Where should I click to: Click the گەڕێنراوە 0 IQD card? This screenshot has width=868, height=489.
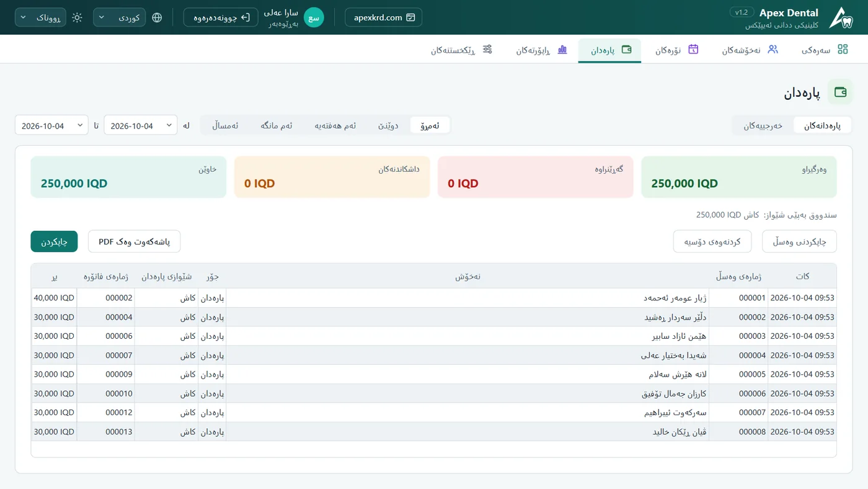[536, 177]
